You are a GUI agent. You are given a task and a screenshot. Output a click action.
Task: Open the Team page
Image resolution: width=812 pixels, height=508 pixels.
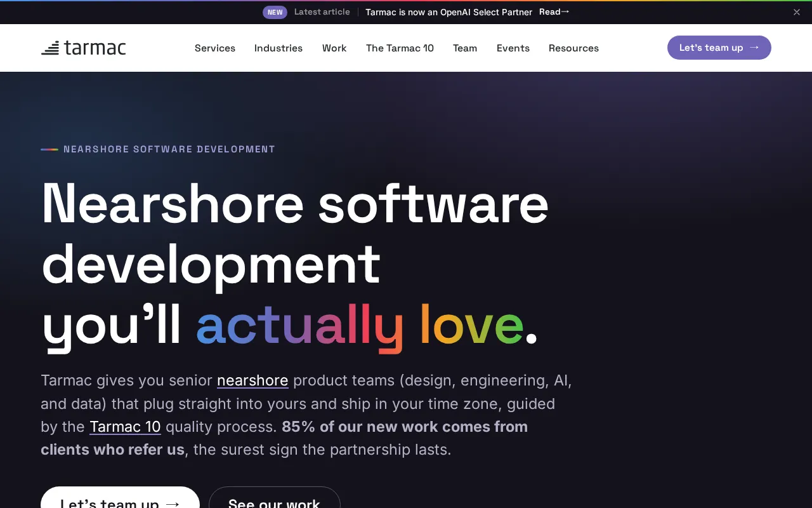(465, 48)
